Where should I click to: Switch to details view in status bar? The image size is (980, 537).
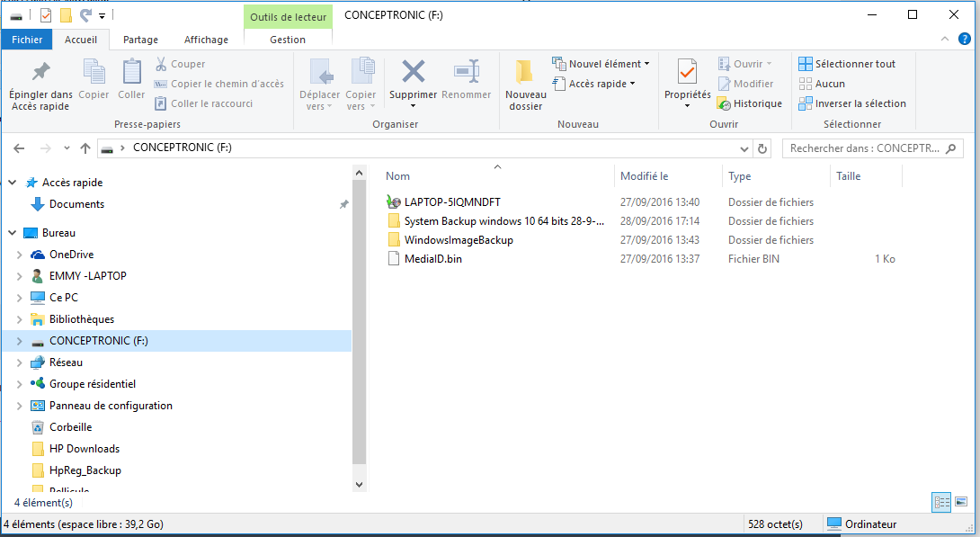tap(941, 501)
